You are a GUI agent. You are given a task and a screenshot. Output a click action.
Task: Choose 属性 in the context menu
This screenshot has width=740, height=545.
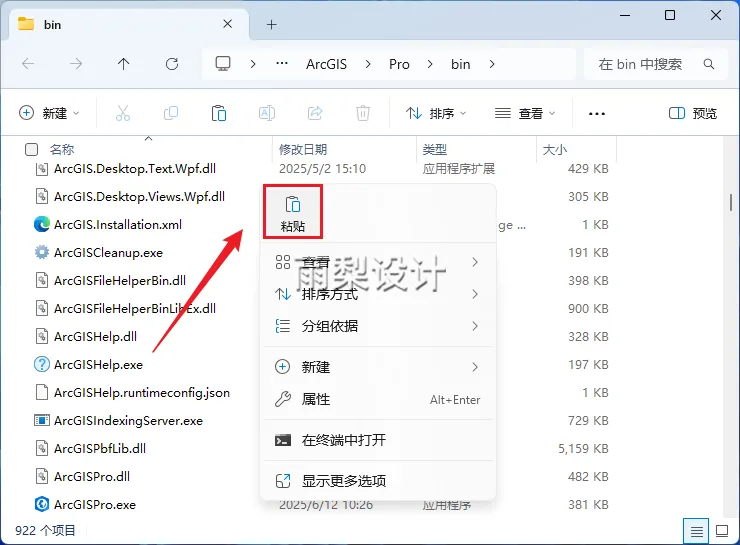pos(378,399)
